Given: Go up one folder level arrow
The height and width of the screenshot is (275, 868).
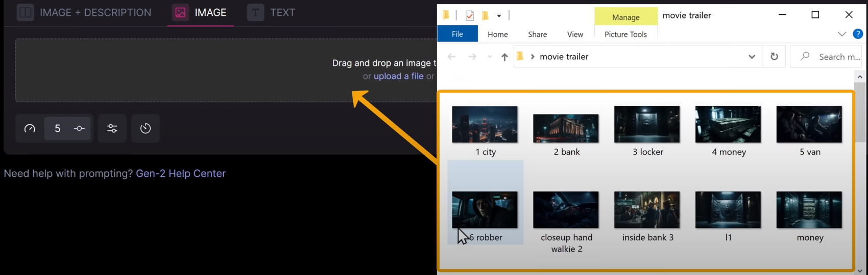Looking at the screenshot, I should [504, 57].
